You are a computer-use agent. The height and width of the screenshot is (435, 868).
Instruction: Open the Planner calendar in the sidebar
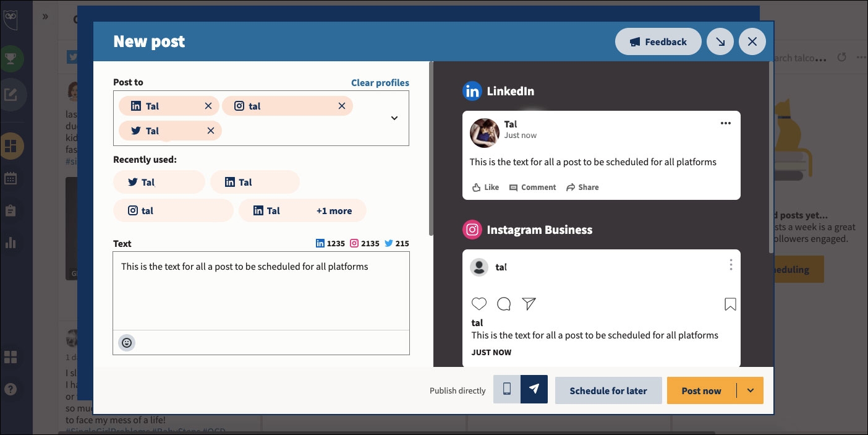(x=11, y=179)
